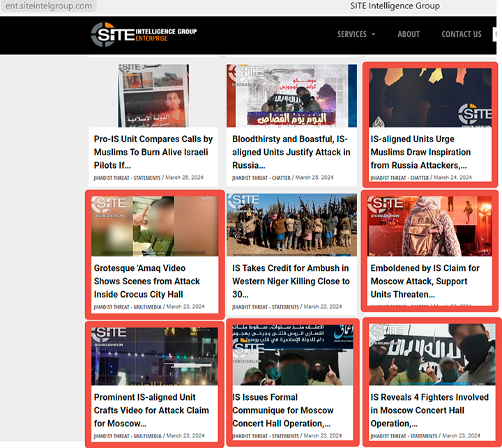Open 'Grotesque Amaq Video' article headline
Screen dimensions: 502x448
(147, 281)
